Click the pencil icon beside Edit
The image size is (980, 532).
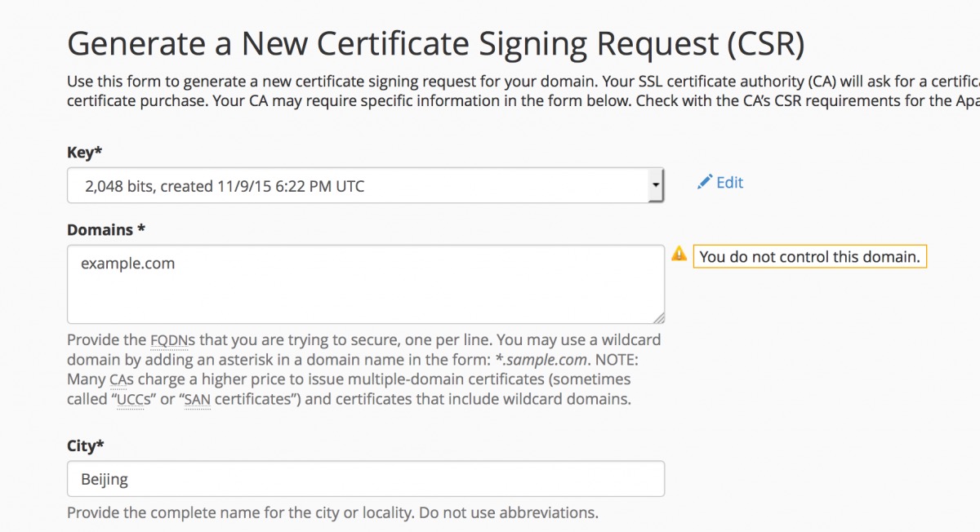[x=704, y=182]
